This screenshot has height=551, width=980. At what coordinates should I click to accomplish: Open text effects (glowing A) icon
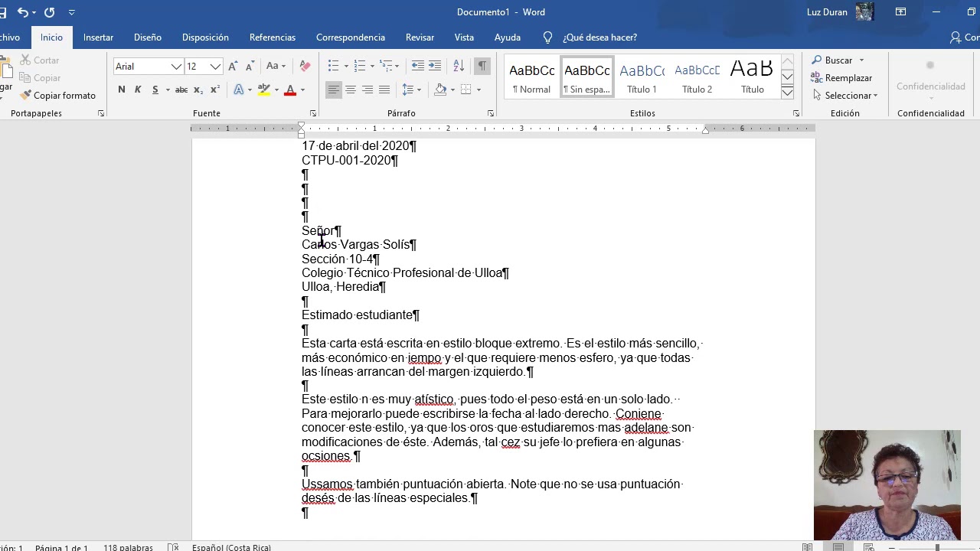[x=239, y=90]
